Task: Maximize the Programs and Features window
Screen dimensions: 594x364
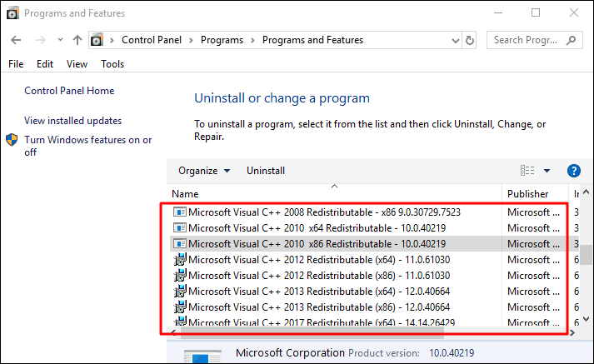Action: pos(536,12)
